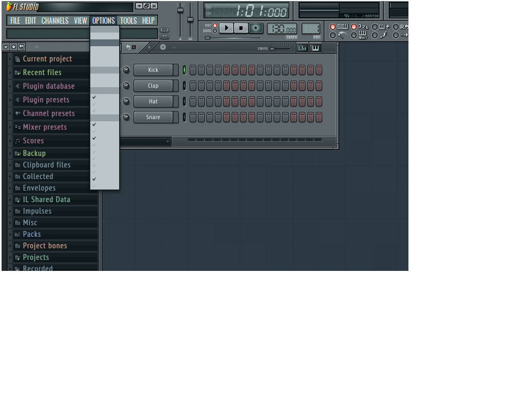Click the Collected folder icon
Image resolution: width=525 pixels, height=420 pixels.
18,176
